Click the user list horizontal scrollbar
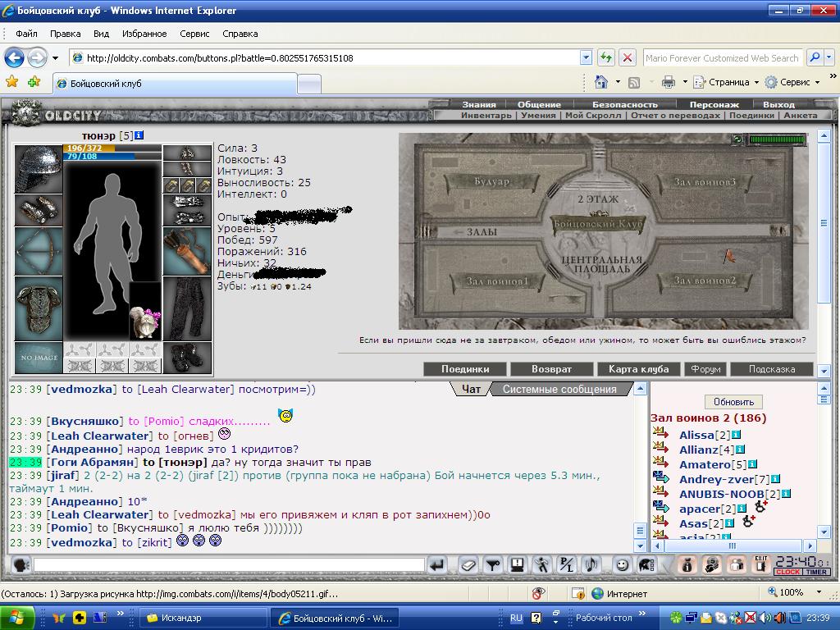The width and height of the screenshot is (840, 630). pos(733,546)
